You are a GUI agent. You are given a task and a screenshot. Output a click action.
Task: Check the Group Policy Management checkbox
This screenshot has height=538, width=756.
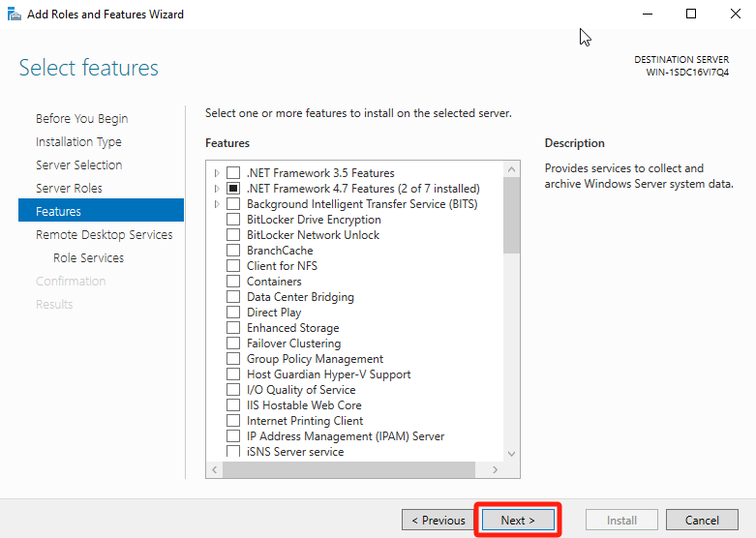click(233, 359)
